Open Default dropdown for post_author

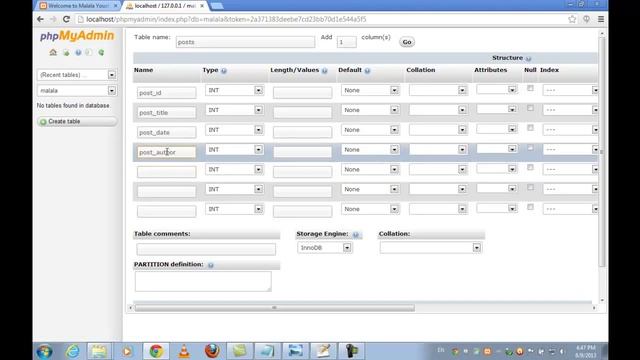click(x=370, y=150)
